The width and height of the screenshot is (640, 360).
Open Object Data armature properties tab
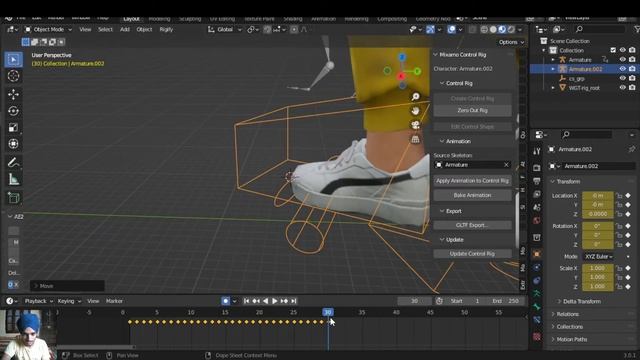click(537, 293)
